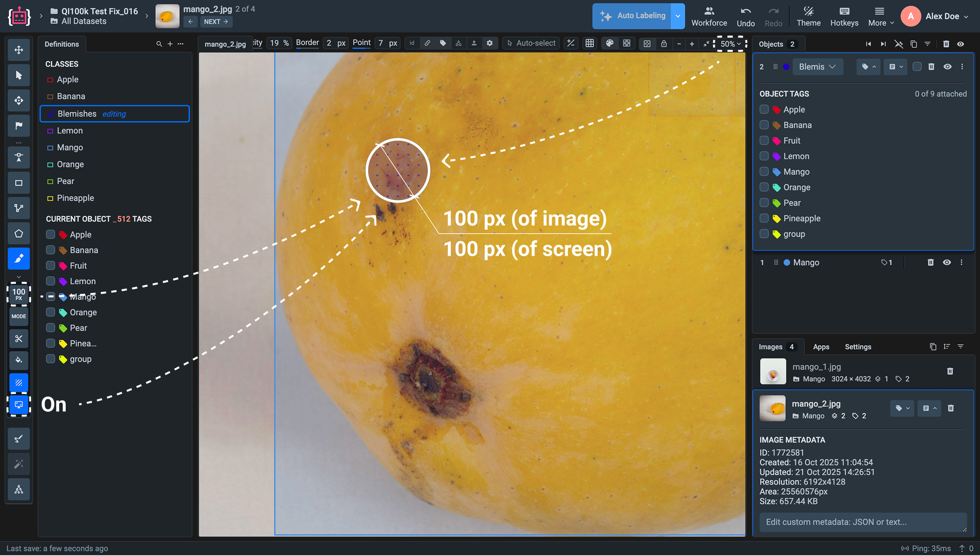
Task: Switch to the Settings tab
Action: pos(858,346)
